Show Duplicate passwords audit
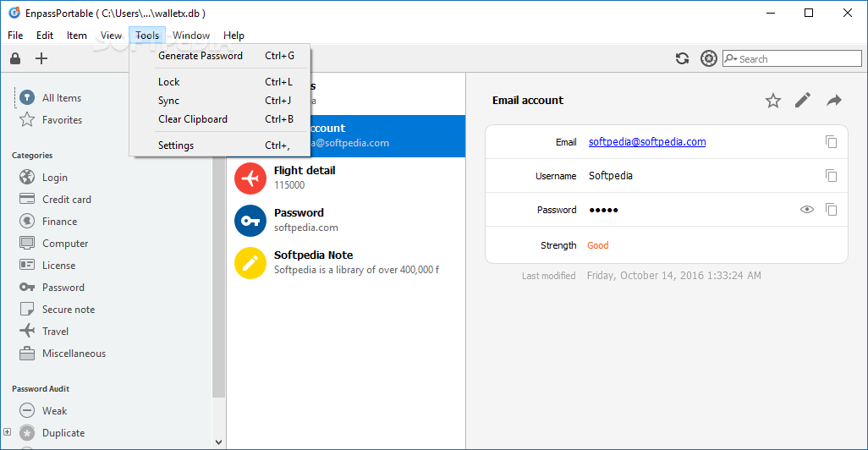The width and height of the screenshot is (868, 450). [52, 433]
